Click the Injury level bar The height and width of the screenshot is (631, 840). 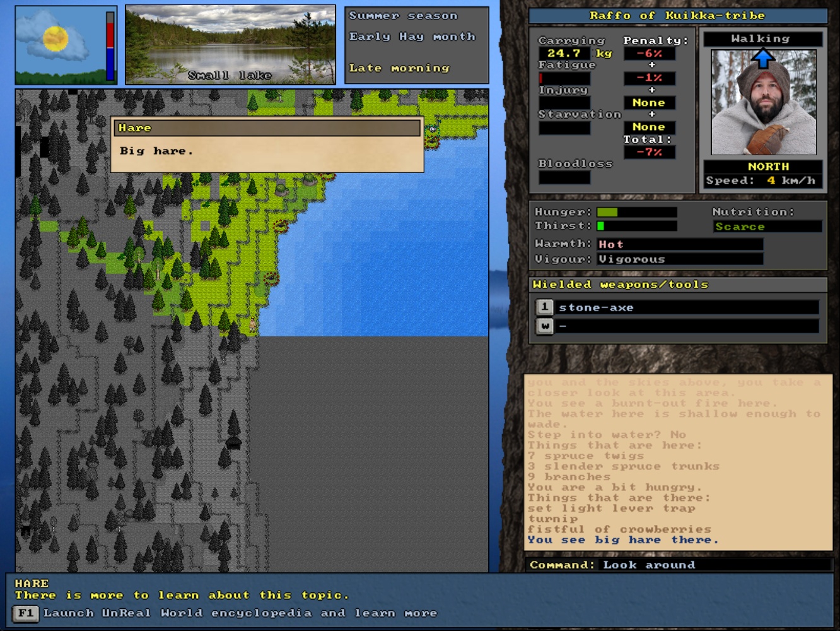click(564, 103)
